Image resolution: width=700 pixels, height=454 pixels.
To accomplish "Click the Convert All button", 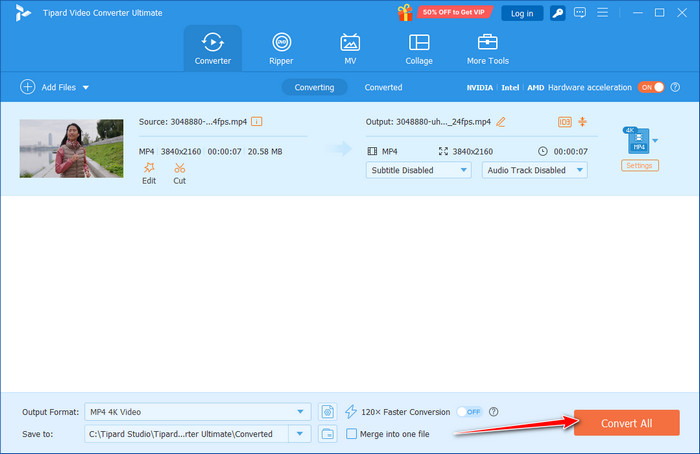I will coord(626,423).
